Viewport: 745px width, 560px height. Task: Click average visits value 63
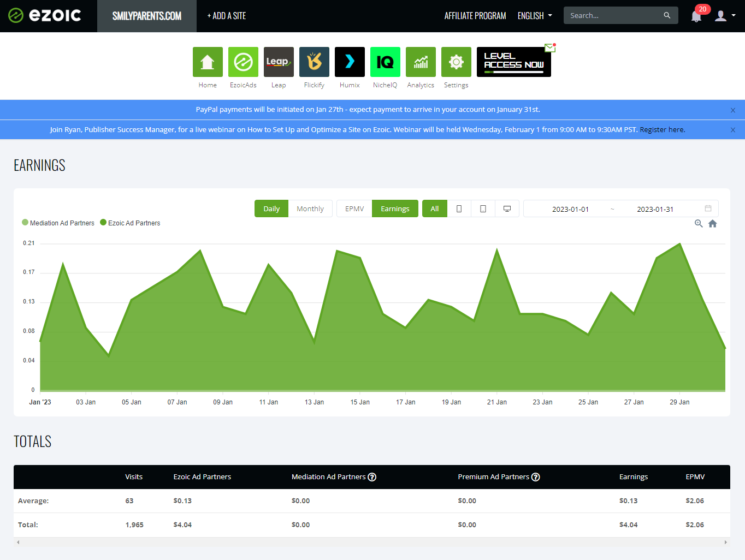click(x=129, y=501)
